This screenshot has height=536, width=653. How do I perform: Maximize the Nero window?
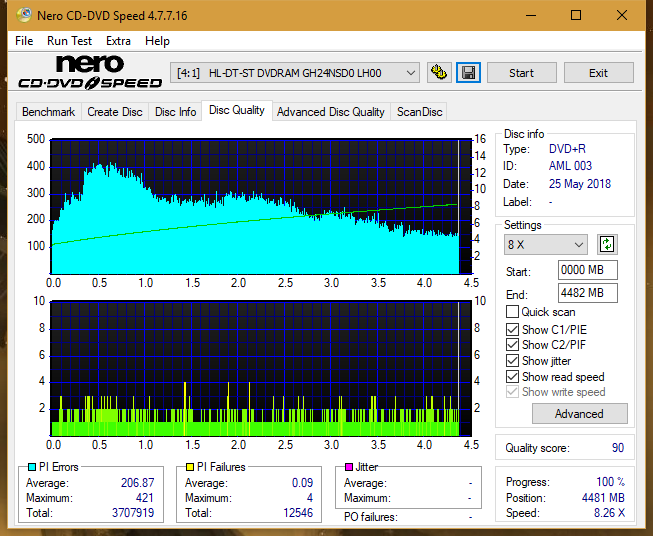[x=576, y=15]
